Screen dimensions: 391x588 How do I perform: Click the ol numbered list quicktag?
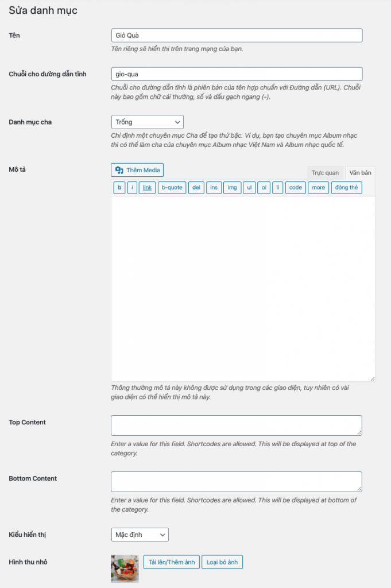tap(264, 188)
